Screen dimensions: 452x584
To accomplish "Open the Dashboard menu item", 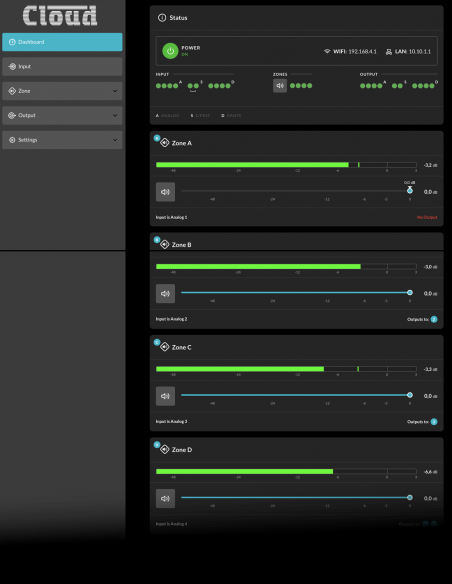I will (62, 42).
